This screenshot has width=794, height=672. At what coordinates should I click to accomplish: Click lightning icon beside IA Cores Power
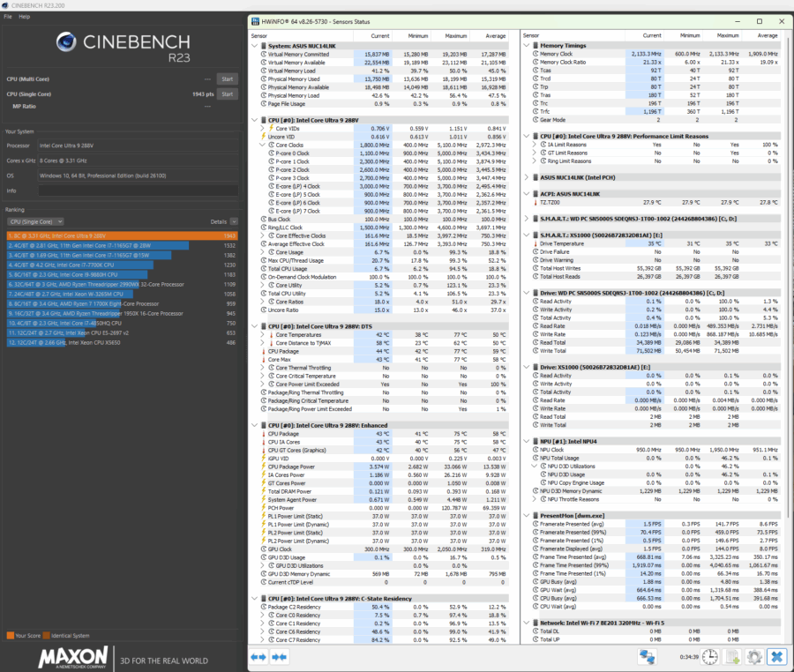pyautogui.click(x=263, y=474)
